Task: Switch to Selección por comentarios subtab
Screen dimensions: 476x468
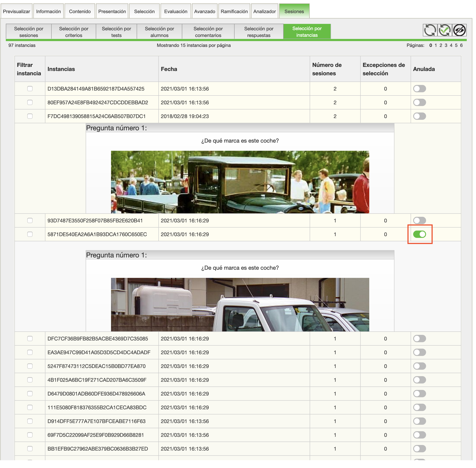Action: pos(208,32)
